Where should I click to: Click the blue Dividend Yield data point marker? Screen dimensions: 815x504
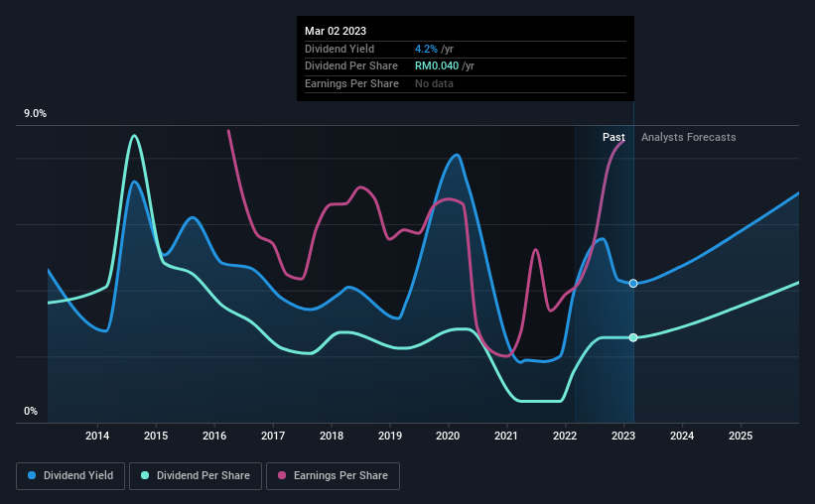[x=633, y=283]
